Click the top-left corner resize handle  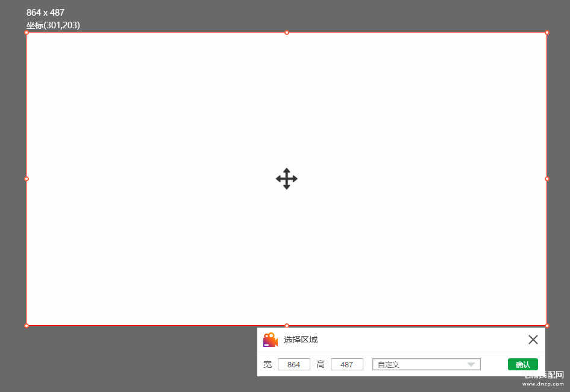click(27, 33)
